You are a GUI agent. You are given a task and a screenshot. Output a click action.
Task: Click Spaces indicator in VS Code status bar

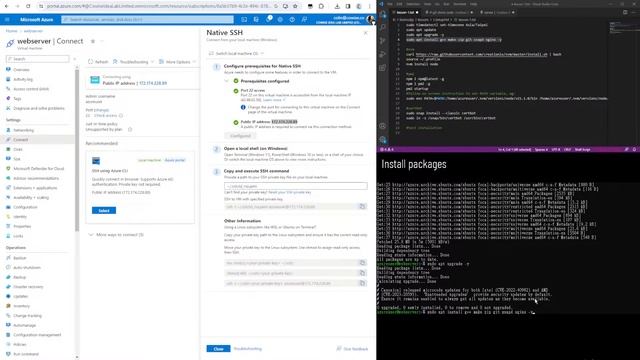[x=541, y=149]
